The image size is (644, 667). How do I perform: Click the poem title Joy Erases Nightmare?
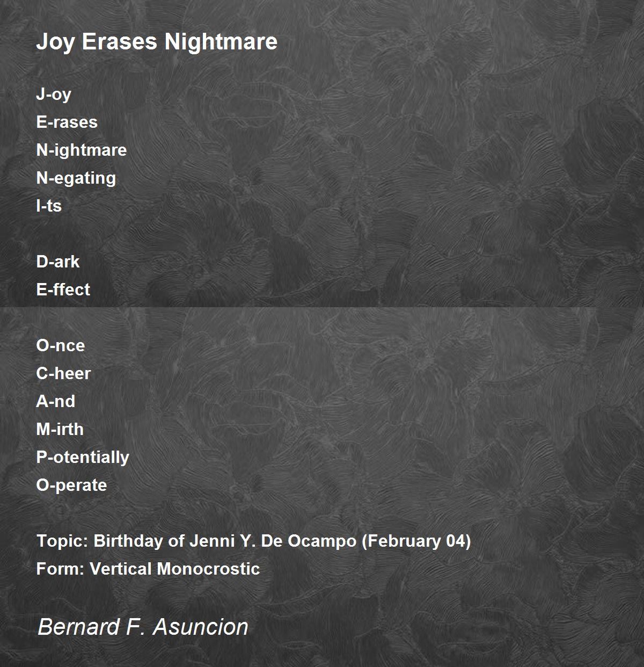[x=157, y=41]
